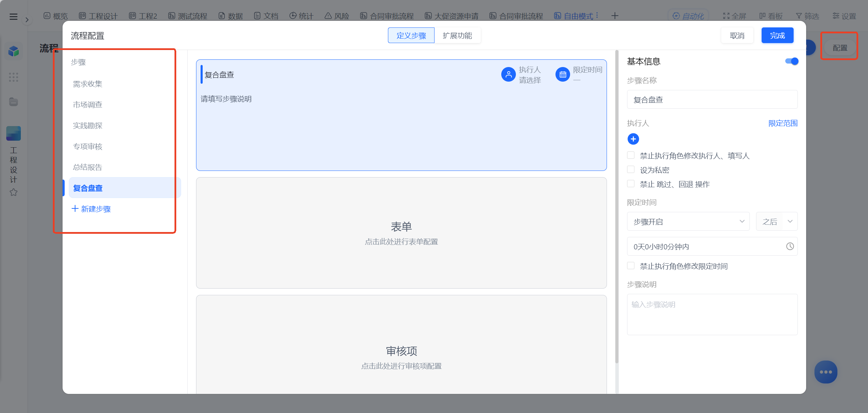Click the 配置 button
Screen dimensions: 868x413
[x=840, y=48]
